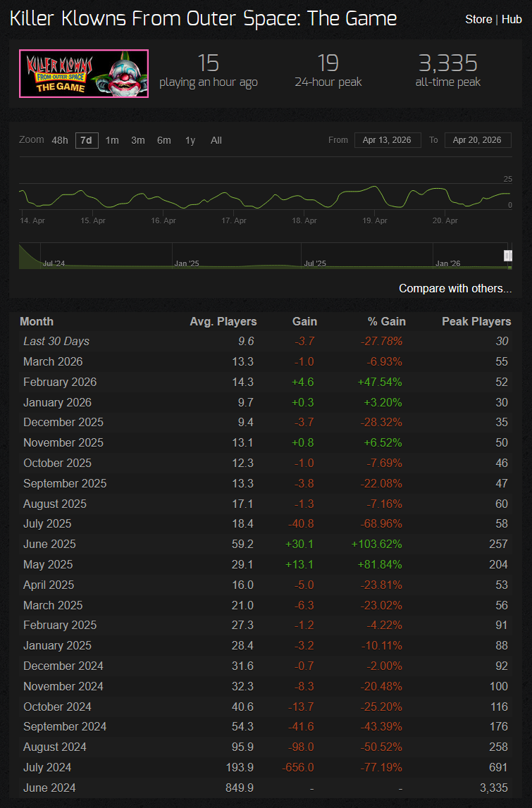The image size is (532, 808).
Task: Select the December 2024 row label
Action: [63, 666]
